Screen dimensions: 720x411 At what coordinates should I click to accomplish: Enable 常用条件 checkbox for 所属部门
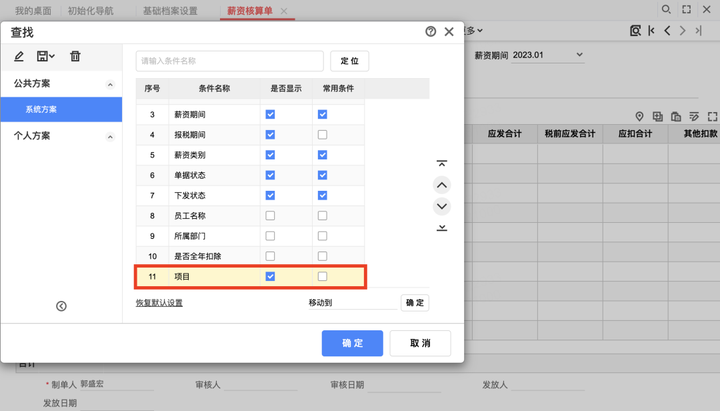tap(322, 236)
